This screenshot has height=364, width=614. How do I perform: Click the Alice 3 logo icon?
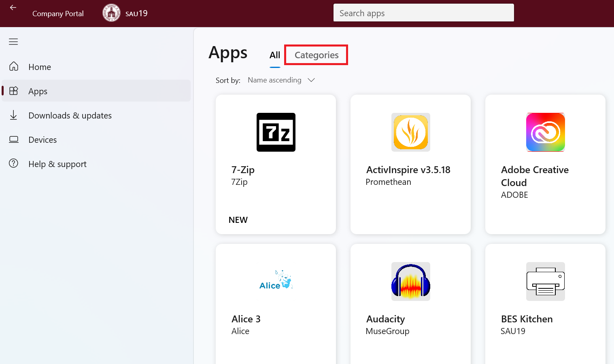tap(276, 280)
